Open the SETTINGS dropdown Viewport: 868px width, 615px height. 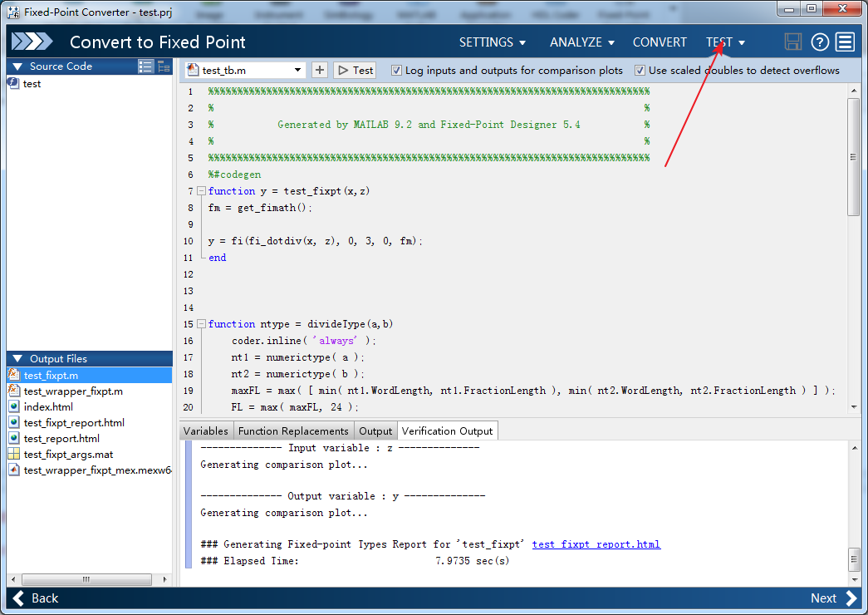click(492, 42)
